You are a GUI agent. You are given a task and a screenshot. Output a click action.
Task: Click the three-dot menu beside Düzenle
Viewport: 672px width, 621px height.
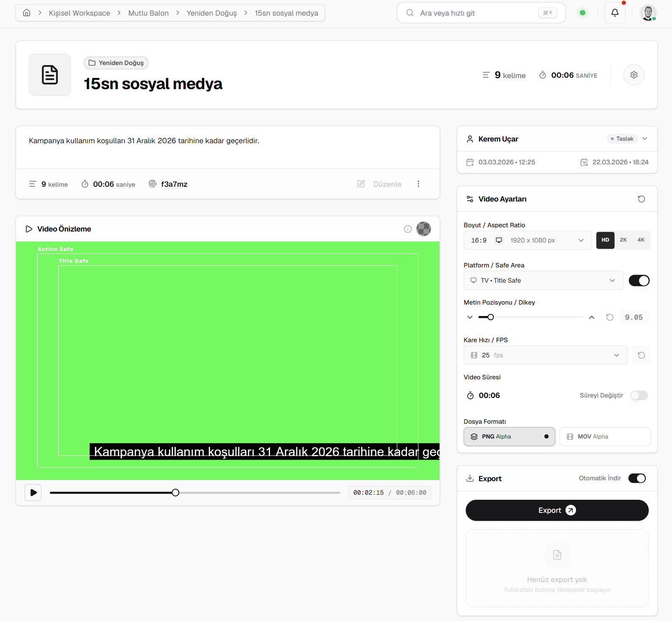(418, 184)
